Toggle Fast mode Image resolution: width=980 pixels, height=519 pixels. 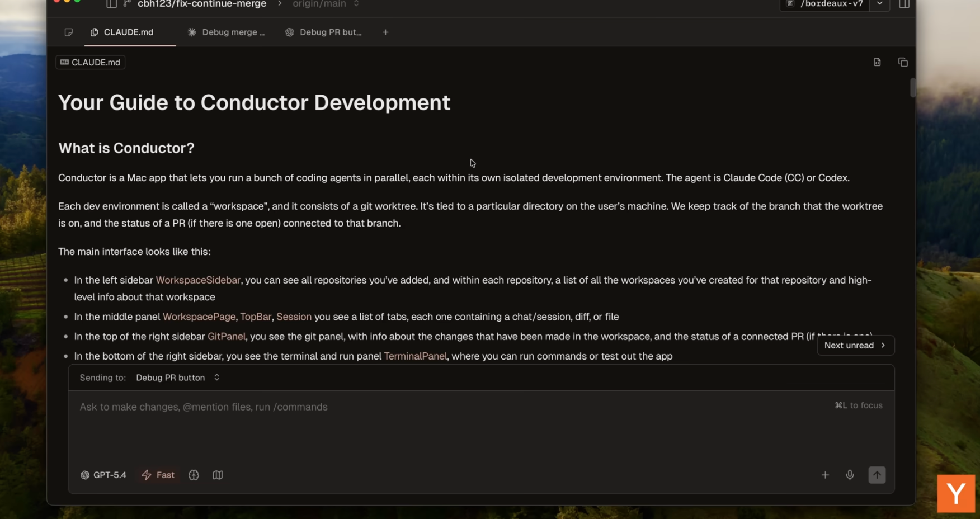click(158, 475)
